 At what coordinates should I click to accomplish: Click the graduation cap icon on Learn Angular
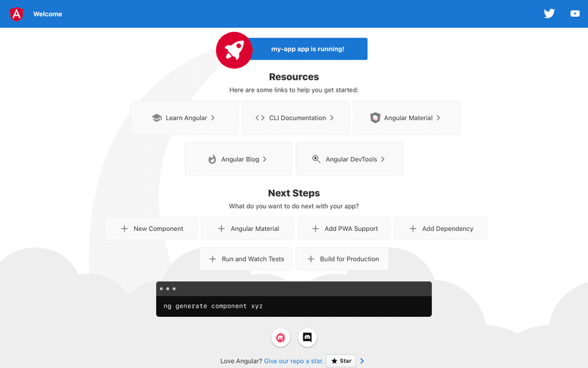(x=157, y=118)
